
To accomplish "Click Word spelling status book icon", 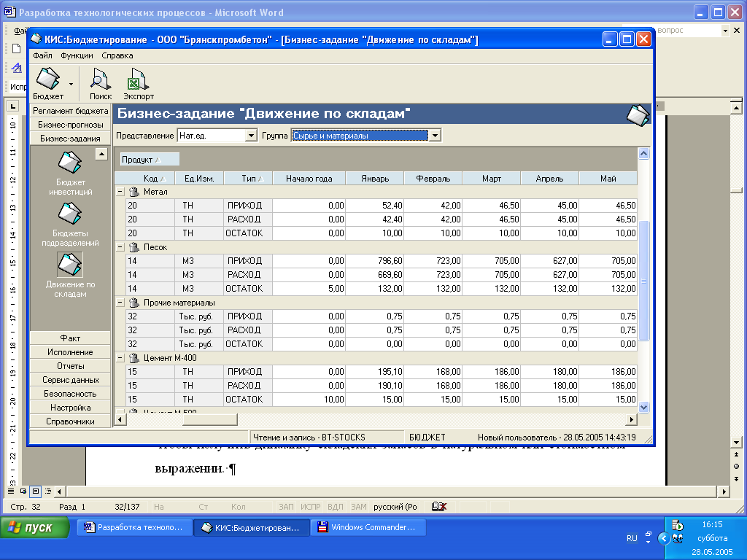I will tap(438, 507).
